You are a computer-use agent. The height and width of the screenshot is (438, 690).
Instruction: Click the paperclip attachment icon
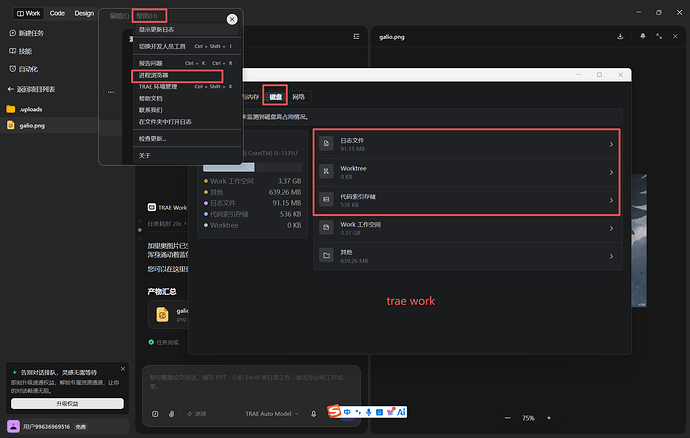pos(172,414)
